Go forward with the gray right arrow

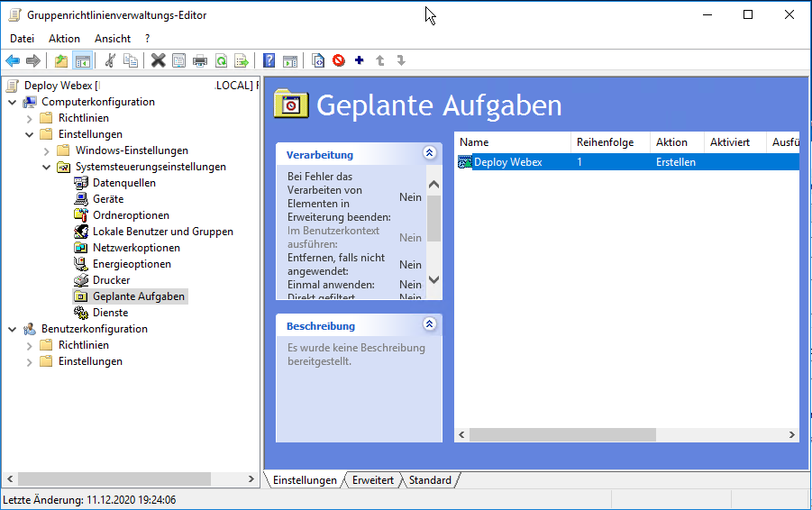pos(33,61)
